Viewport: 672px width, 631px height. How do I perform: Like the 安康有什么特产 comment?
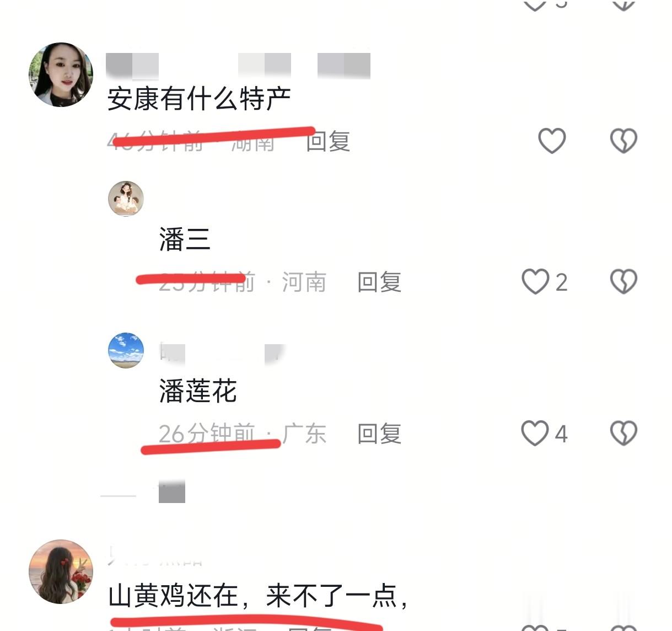click(552, 141)
